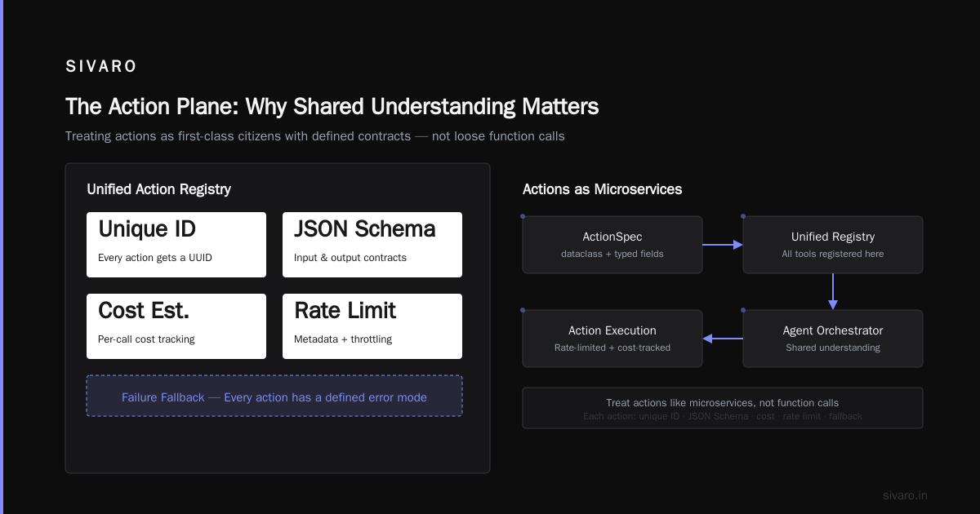
Task: Click the dot on Agent Orchestrator corner
Action: pos(743,310)
